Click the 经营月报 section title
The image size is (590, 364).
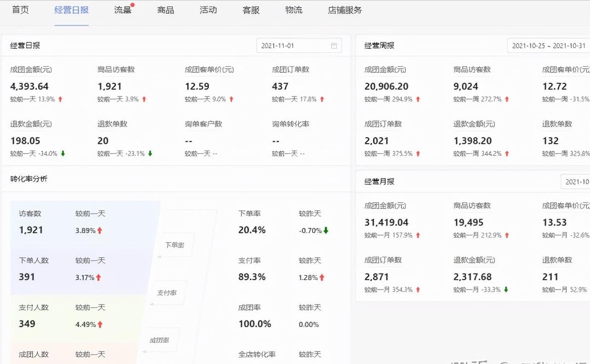(379, 181)
